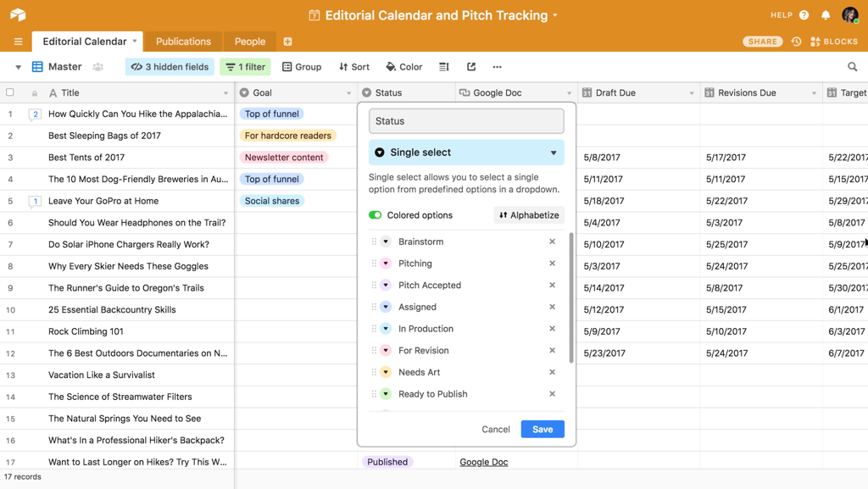
Task: Click the Save button
Action: tap(542, 429)
